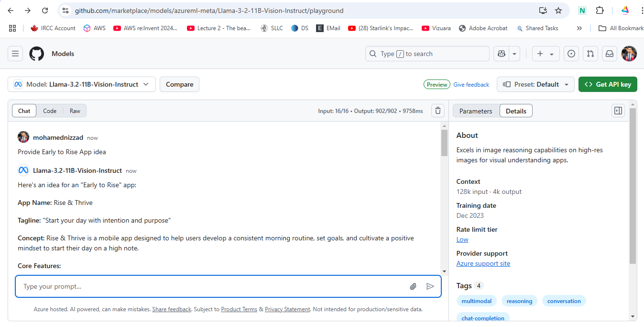Collapse the side panel icon
644x327 pixels.
[x=618, y=111]
